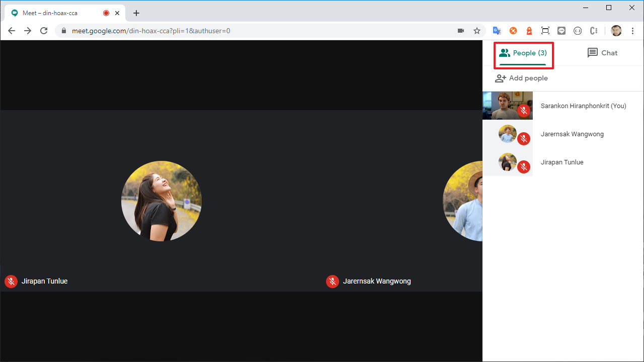Click the address bar URL field
Viewport: 644px width, 362px height.
tap(271, 31)
